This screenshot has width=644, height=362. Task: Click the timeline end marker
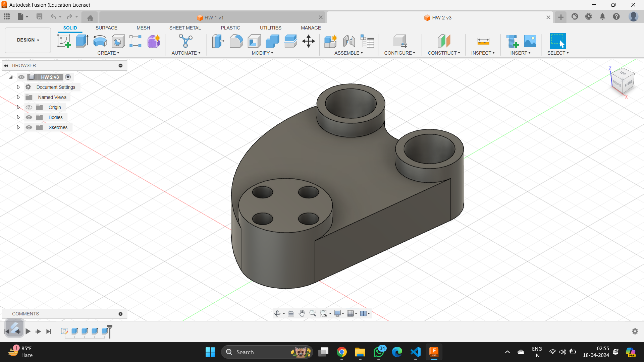point(110,331)
